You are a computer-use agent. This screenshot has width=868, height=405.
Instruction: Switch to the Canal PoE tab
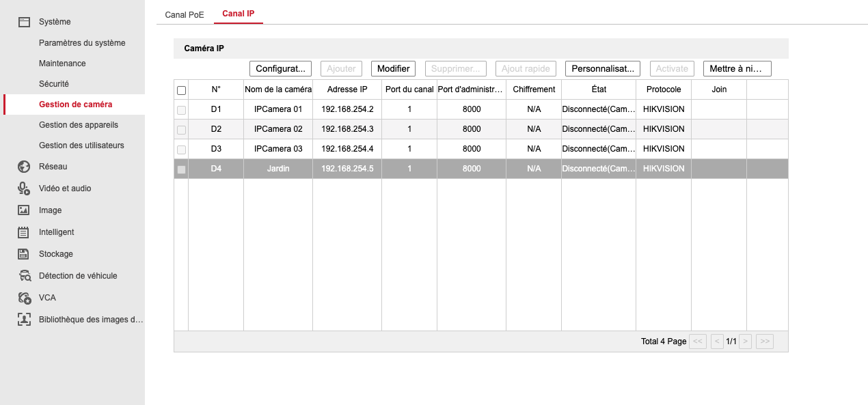[x=185, y=14]
